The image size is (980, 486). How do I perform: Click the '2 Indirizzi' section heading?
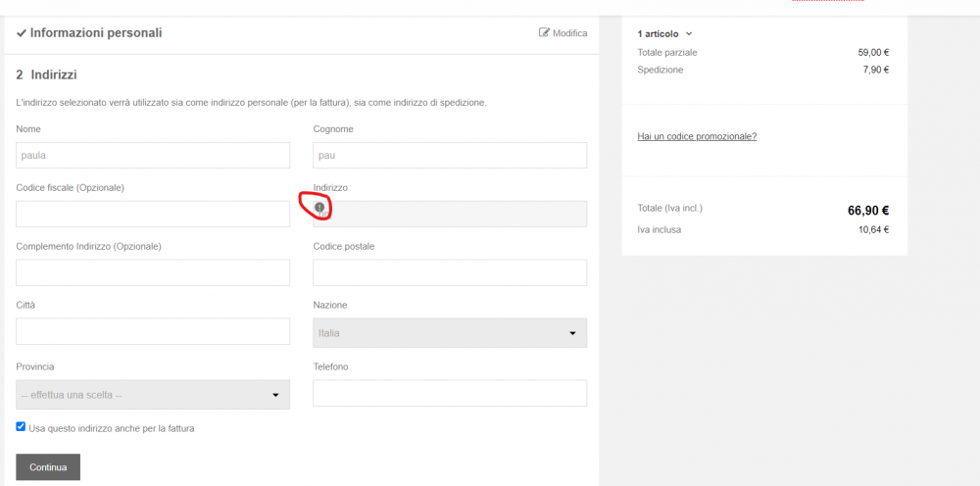46,75
